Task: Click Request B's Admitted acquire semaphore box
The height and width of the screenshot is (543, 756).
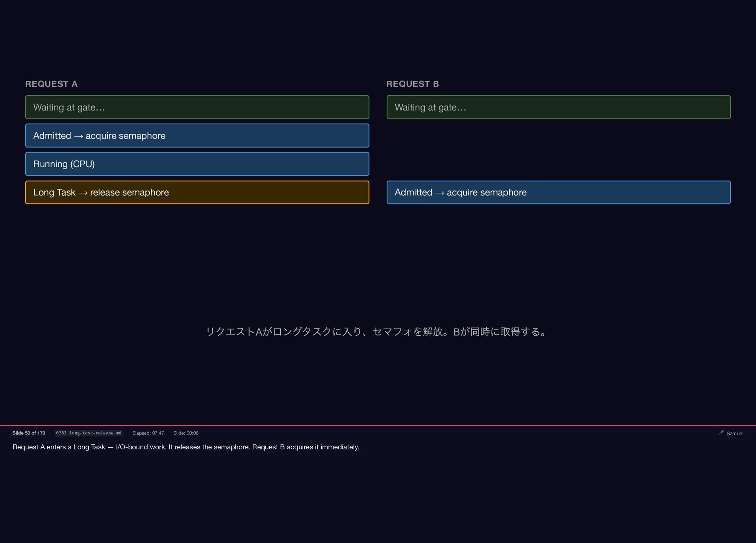Action: point(558,192)
